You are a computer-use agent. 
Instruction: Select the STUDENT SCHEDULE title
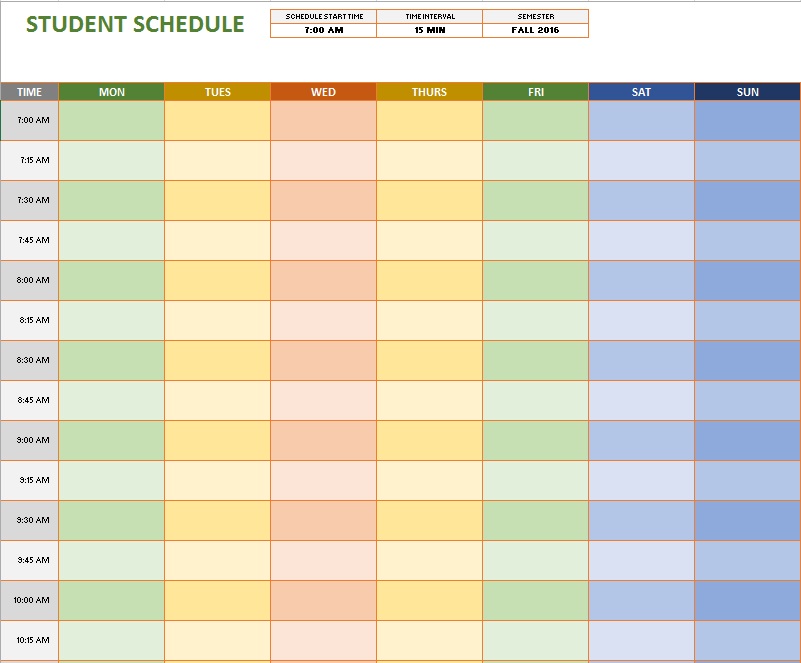coord(135,24)
